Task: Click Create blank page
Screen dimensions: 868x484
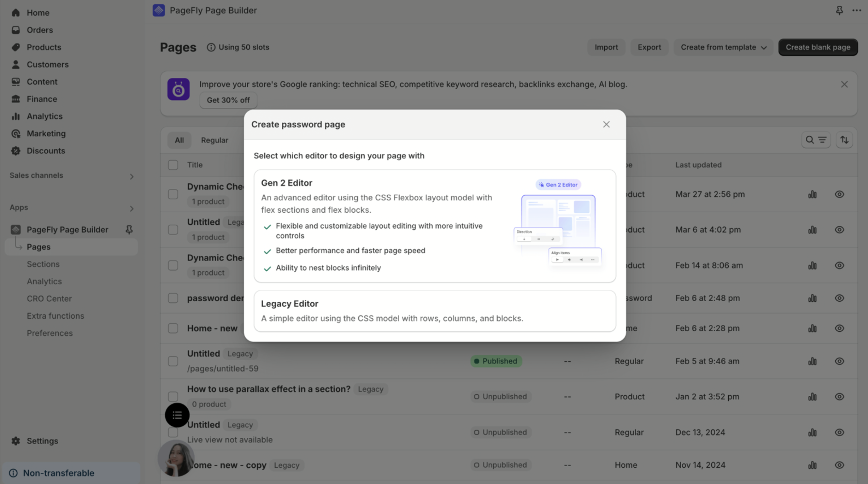Action: coord(818,47)
